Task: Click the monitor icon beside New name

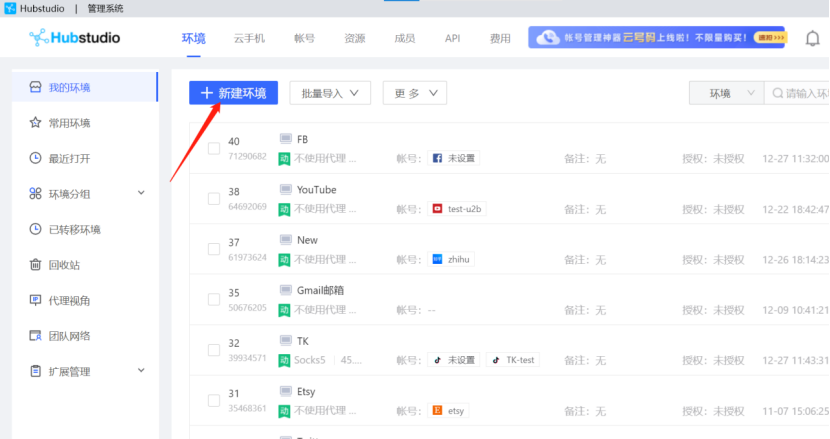Action: [285, 240]
